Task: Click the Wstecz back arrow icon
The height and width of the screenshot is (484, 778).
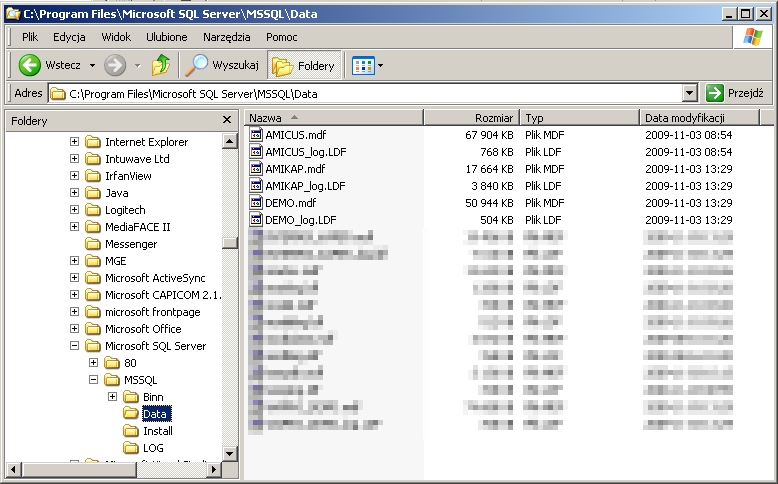Action: click(29, 65)
